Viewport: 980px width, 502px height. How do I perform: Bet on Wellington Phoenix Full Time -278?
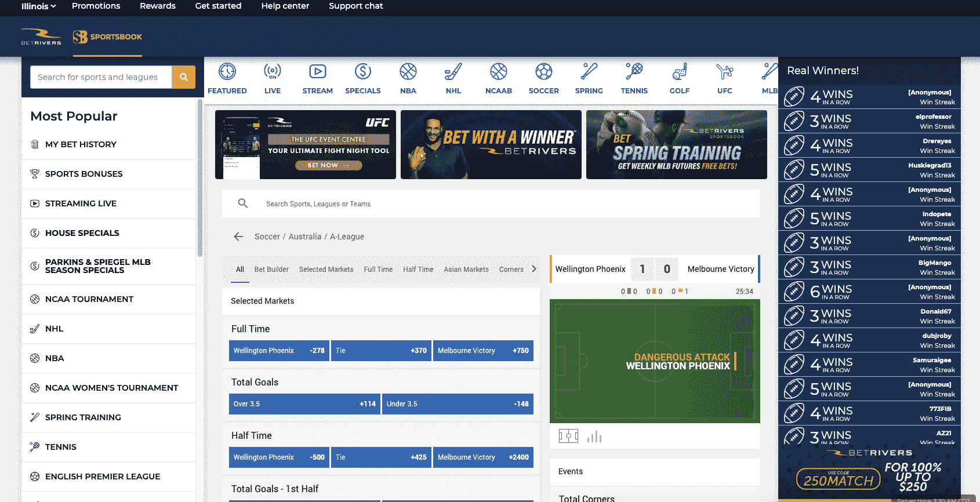[x=279, y=351]
